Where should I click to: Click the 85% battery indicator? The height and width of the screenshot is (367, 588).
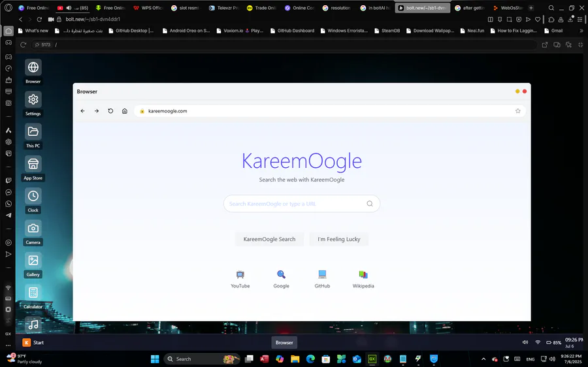(554, 343)
